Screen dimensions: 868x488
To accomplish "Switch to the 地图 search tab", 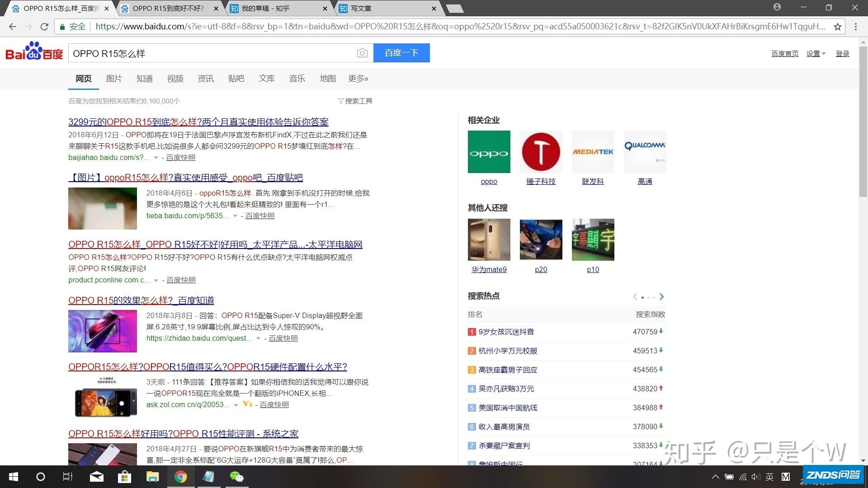I will [x=328, y=79].
